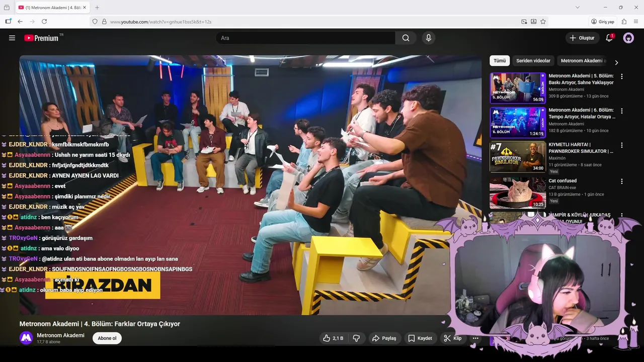Select the Metronom Akademi filter chip

point(582,61)
